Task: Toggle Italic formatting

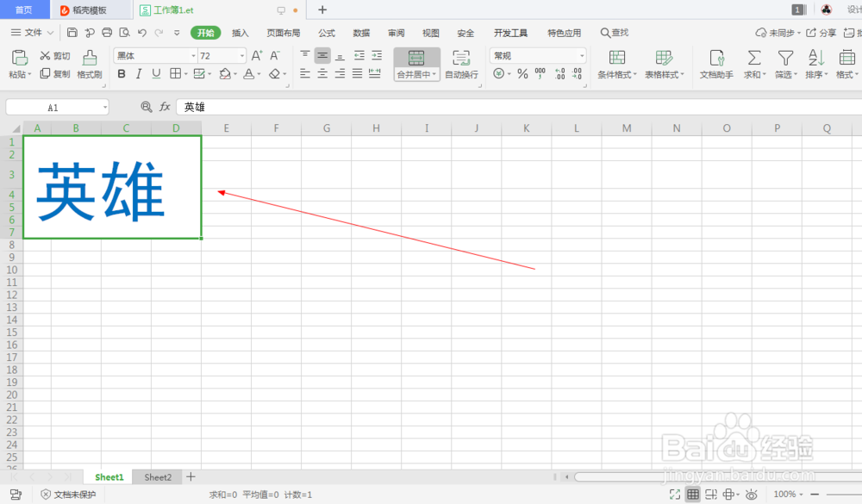Action: [x=139, y=73]
